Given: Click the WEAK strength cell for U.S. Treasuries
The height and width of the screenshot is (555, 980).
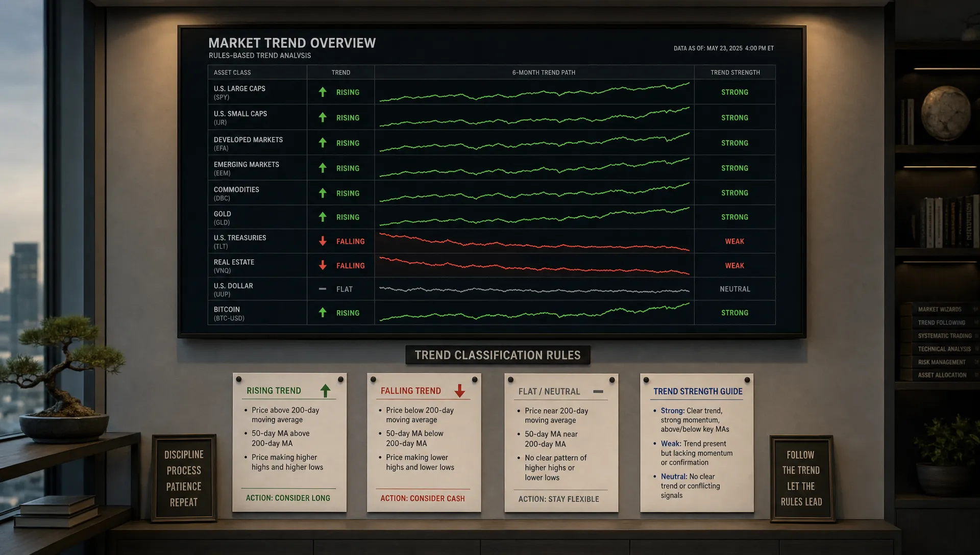Looking at the screenshot, I should [x=734, y=241].
